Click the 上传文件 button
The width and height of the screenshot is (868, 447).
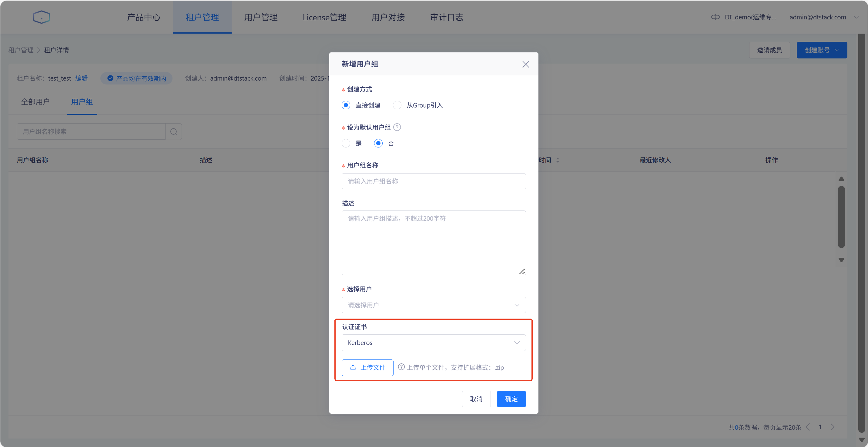pyautogui.click(x=367, y=368)
